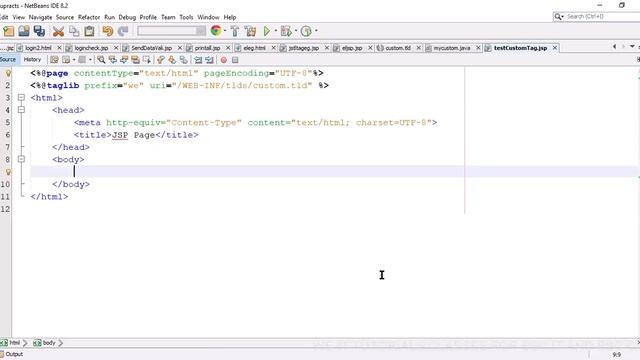Open the Edit menu
The width and height of the screenshot is (640, 360).
(x=4, y=17)
